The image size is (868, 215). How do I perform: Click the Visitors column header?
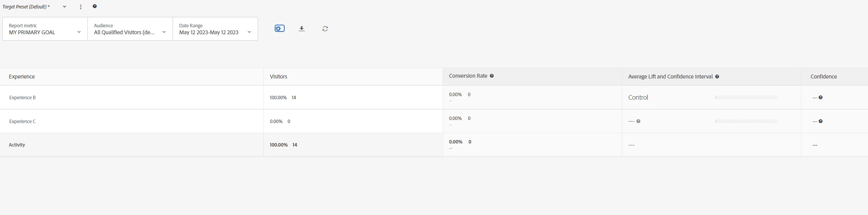[x=279, y=77]
